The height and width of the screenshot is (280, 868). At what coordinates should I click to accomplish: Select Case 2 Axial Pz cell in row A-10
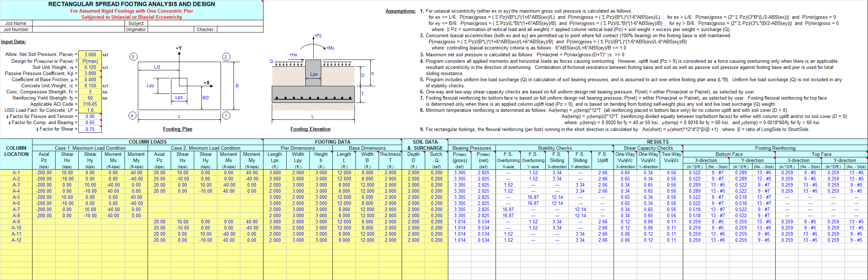(x=159, y=228)
